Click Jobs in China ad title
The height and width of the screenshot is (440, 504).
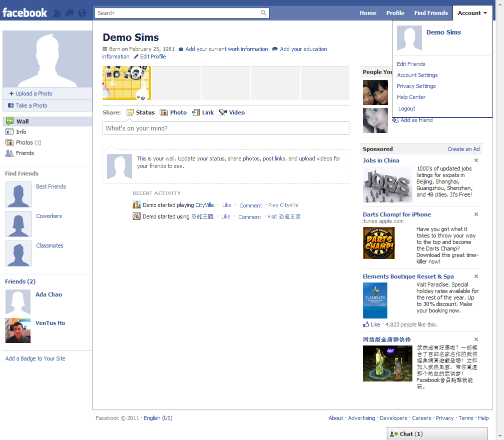381,160
